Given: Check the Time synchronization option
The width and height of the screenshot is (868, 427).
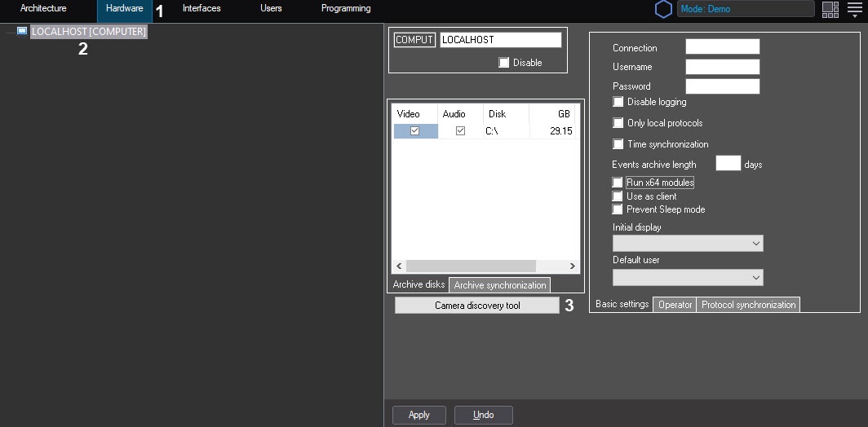Looking at the screenshot, I should pyautogui.click(x=618, y=144).
